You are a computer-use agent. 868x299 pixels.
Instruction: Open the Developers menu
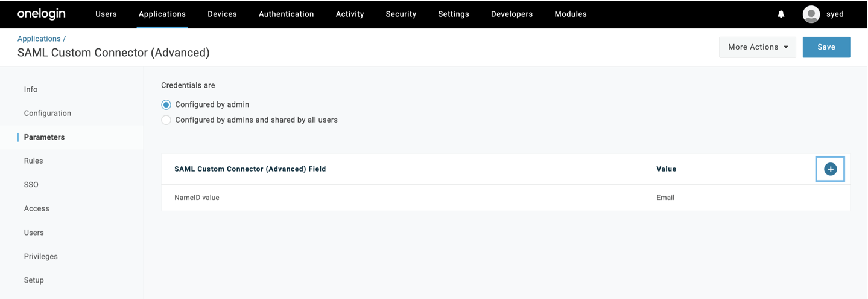tap(512, 14)
